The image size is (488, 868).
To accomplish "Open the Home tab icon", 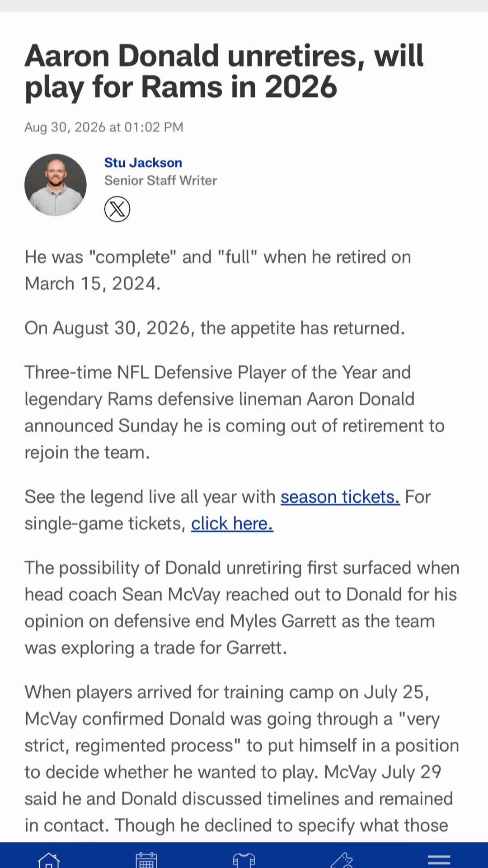I will coord(49,859).
